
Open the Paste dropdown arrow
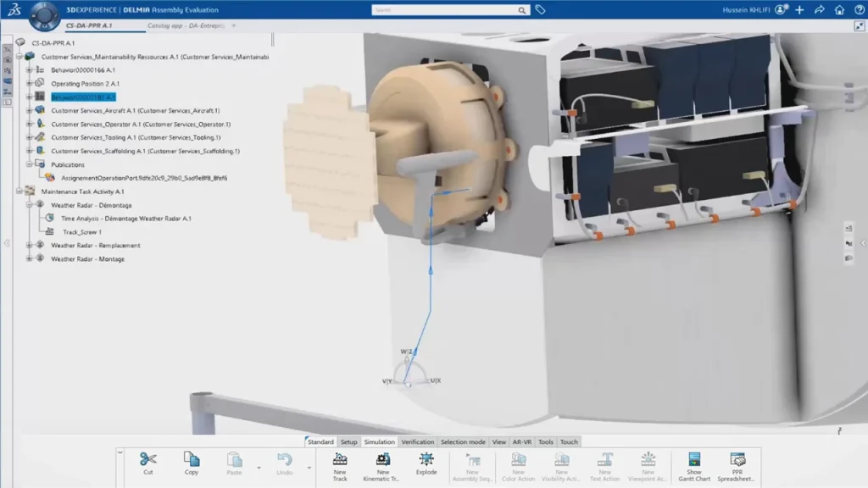click(259, 468)
